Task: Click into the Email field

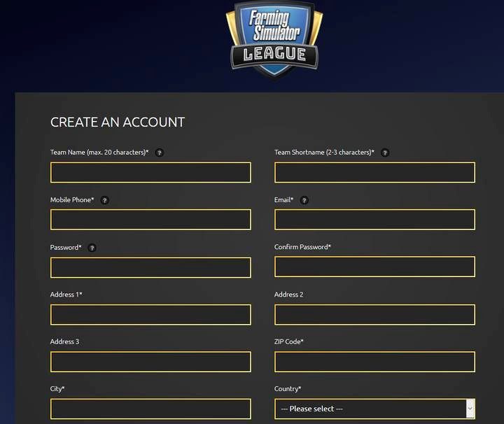Action: (374, 220)
